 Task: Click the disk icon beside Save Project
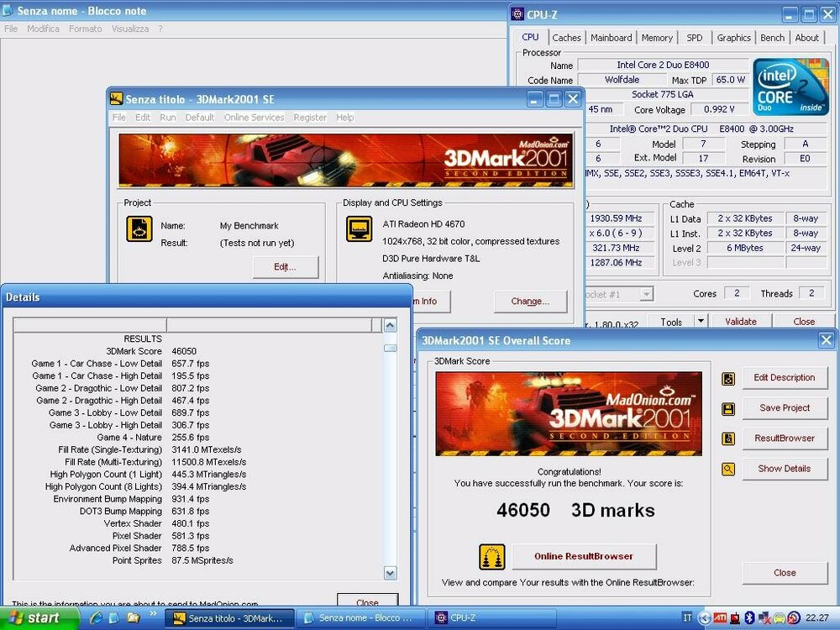[727, 407]
